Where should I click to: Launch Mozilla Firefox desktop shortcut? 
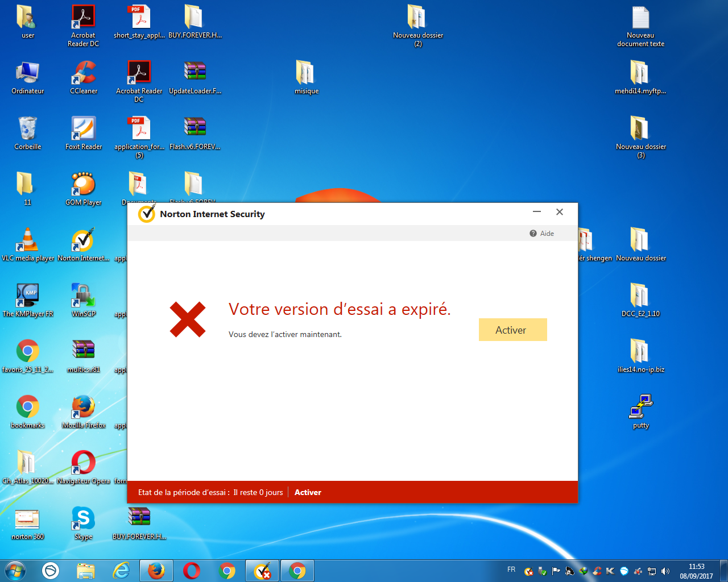coord(84,412)
